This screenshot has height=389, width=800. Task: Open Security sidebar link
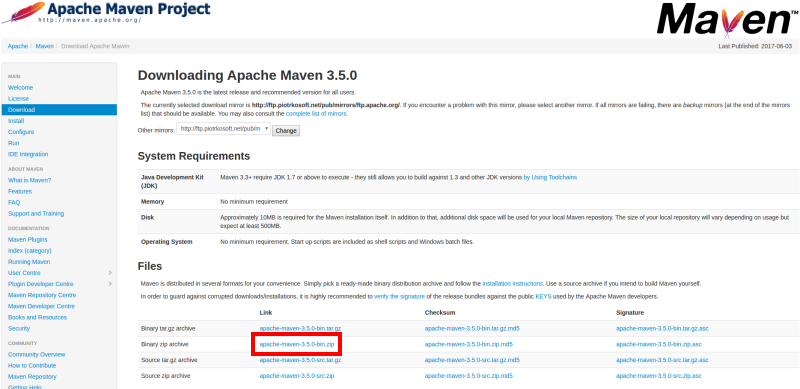pyautogui.click(x=19, y=329)
